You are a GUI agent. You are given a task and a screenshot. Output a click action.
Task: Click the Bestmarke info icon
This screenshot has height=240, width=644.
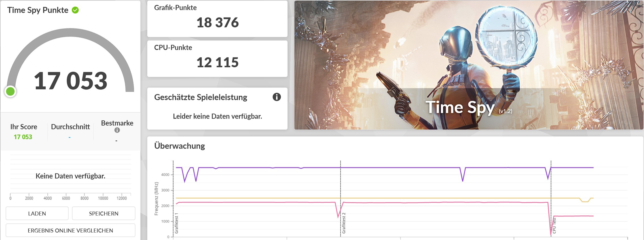click(117, 130)
